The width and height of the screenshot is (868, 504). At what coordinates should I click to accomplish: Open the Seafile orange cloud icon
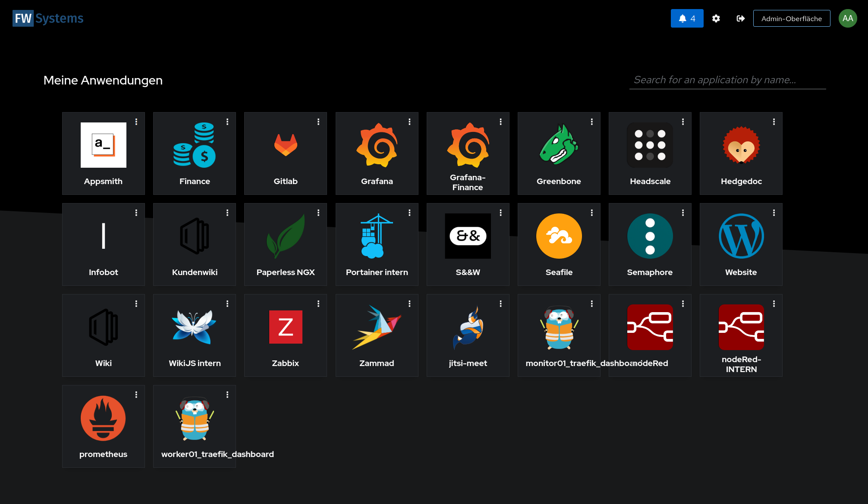coord(559,236)
